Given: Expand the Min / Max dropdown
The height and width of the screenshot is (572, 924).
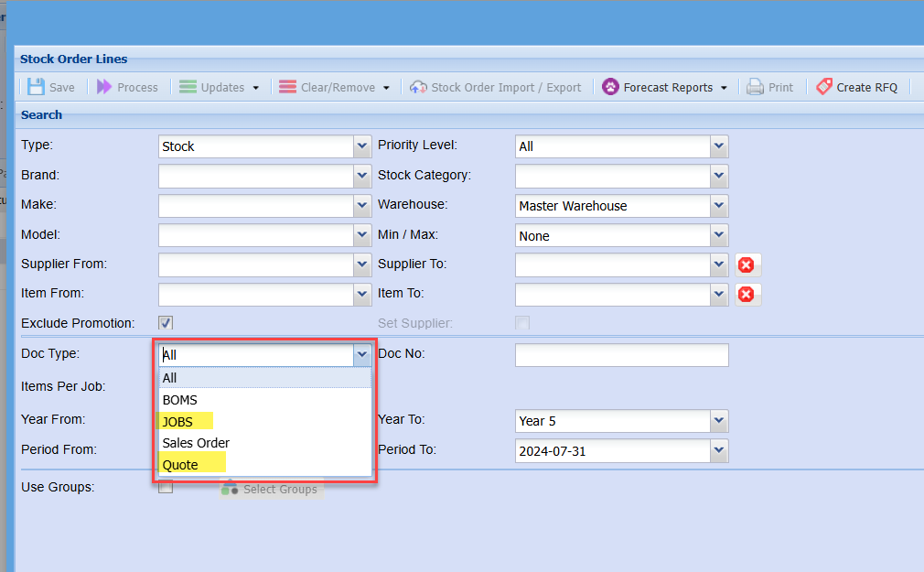Looking at the screenshot, I should pyautogui.click(x=719, y=234).
